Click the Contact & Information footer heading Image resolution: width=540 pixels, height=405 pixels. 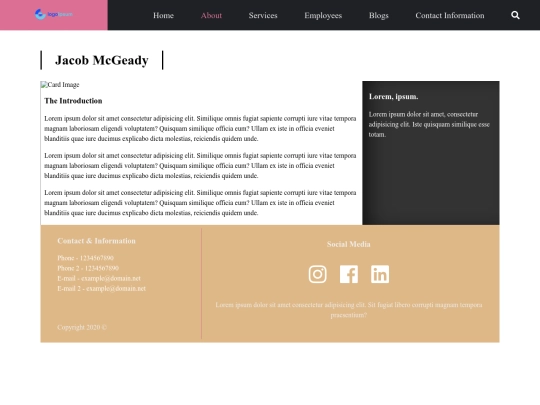tap(96, 241)
